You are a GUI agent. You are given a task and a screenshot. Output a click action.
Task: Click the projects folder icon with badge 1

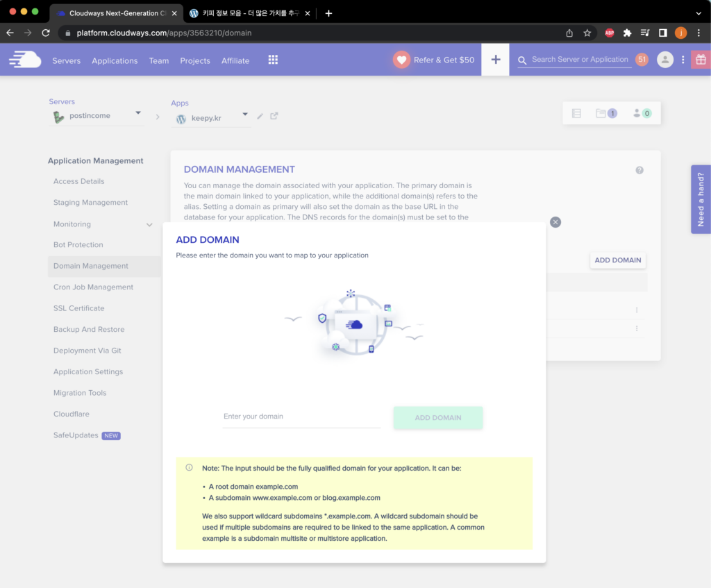pyautogui.click(x=605, y=113)
